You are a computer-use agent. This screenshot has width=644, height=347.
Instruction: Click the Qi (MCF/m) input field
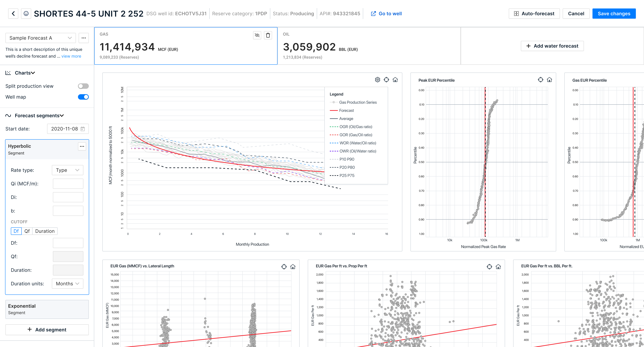68,183
